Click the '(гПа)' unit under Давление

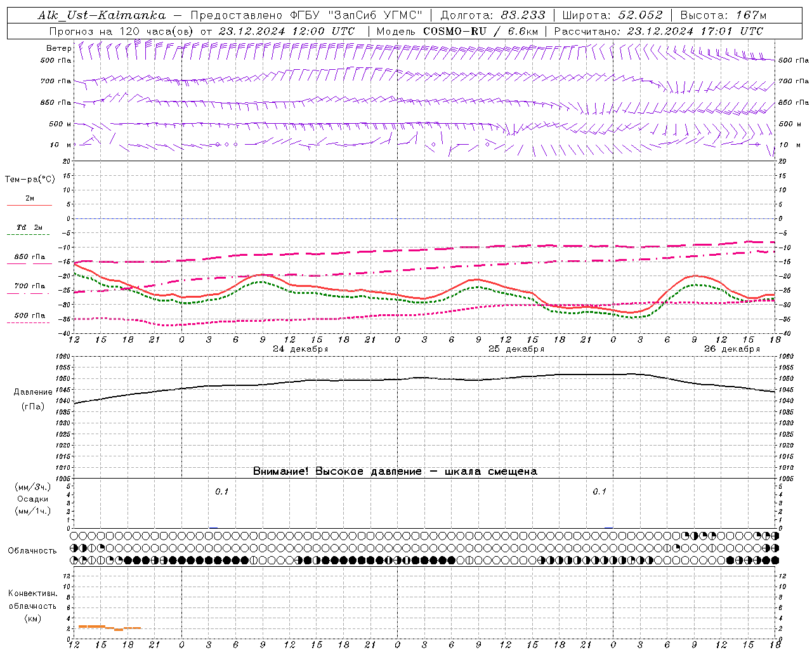tap(33, 407)
